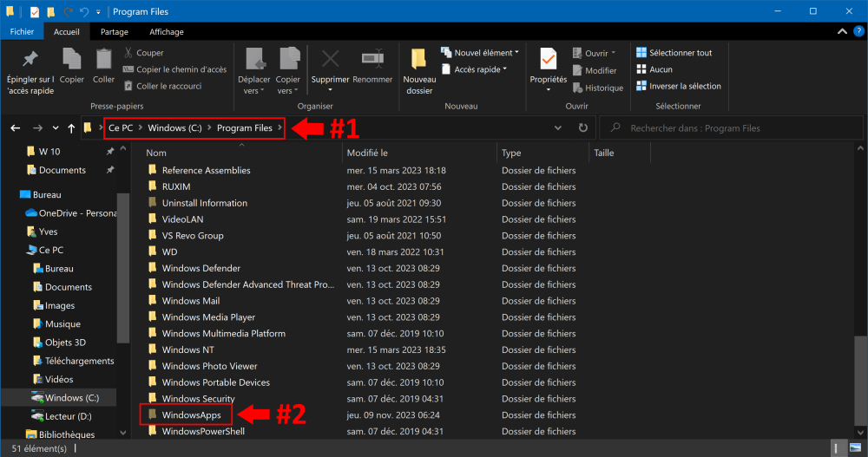Select the WindowsApps folder
The width and height of the screenshot is (868, 457).
coord(191,415)
